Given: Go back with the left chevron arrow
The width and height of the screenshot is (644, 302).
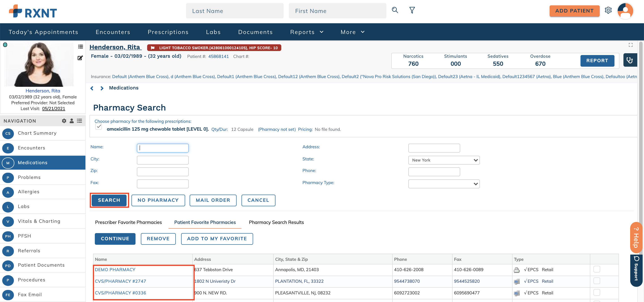Looking at the screenshot, I should click(92, 88).
